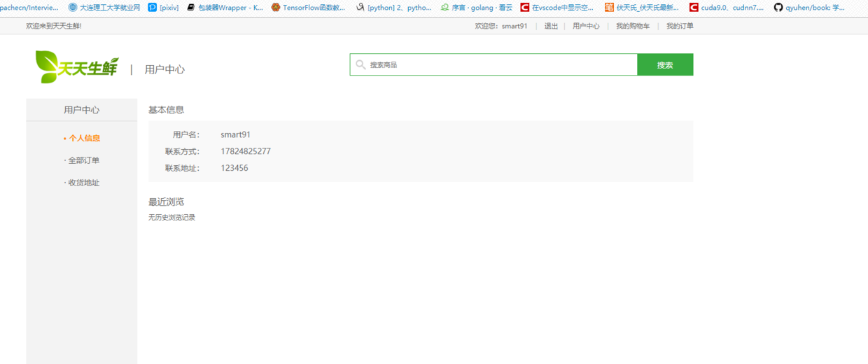Open the TensorFlow函数教程 bookmark
Screen dimensions: 868x364
click(308, 8)
